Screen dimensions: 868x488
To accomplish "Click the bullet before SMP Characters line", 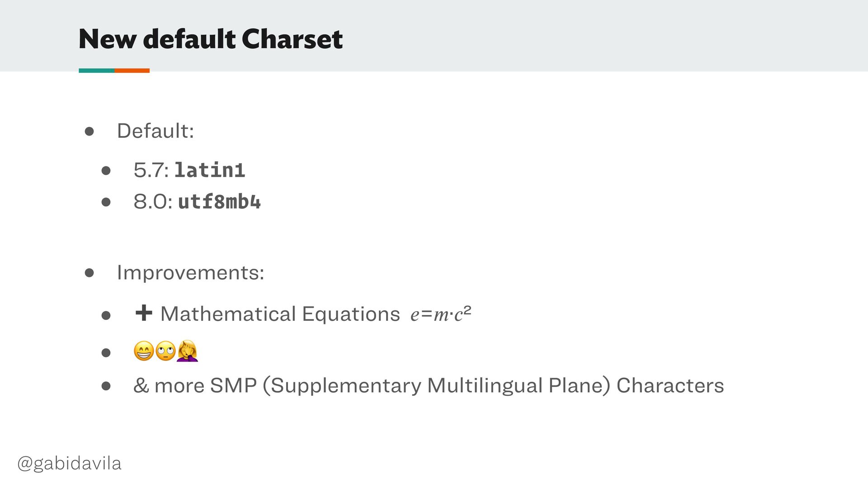I will pyautogui.click(x=106, y=386).
